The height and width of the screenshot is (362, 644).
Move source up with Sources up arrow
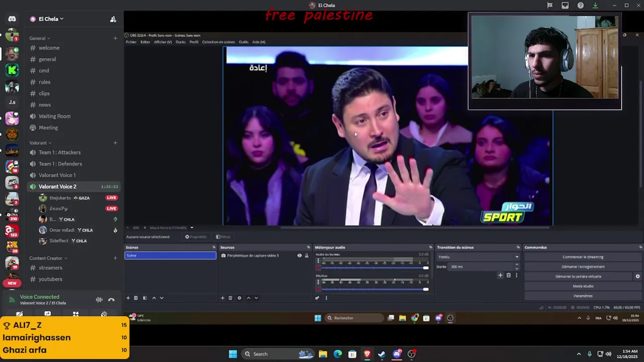pyautogui.click(x=248, y=298)
